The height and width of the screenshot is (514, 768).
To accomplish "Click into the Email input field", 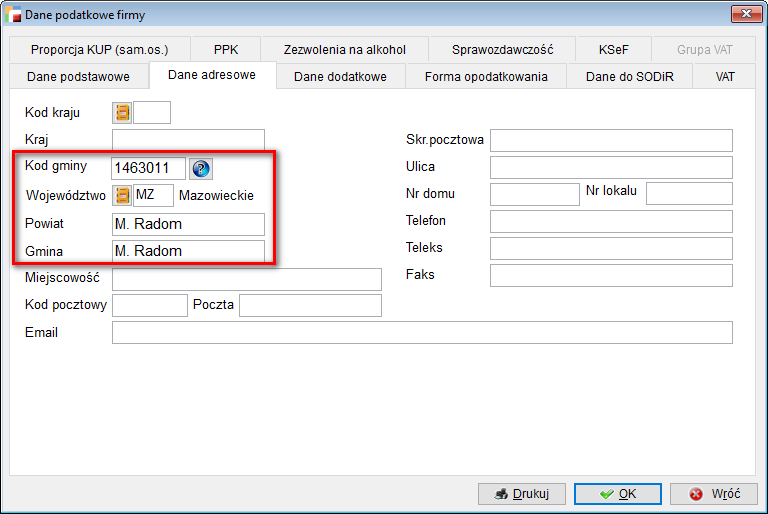I will [x=422, y=332].
